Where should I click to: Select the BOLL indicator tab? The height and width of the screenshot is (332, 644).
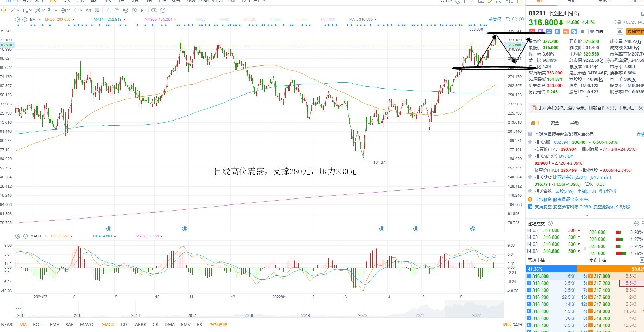click(38, 324)
